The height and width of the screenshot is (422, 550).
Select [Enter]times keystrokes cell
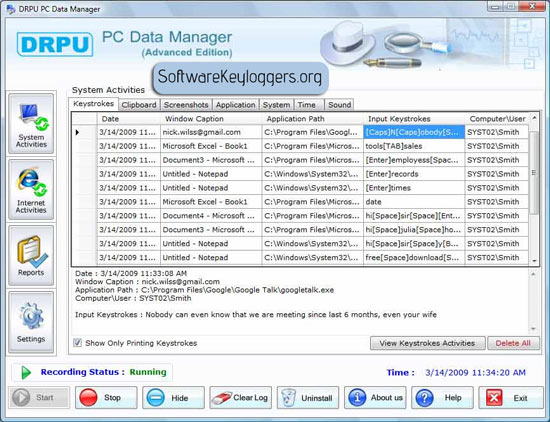click(x=414, y=188)
